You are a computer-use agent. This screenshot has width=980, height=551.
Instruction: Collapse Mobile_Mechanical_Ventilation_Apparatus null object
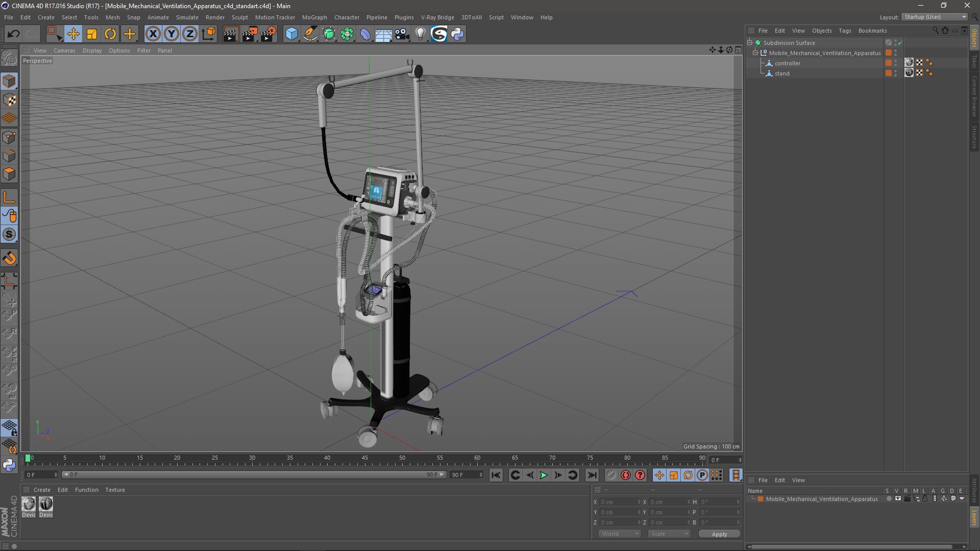coord(755,53)
